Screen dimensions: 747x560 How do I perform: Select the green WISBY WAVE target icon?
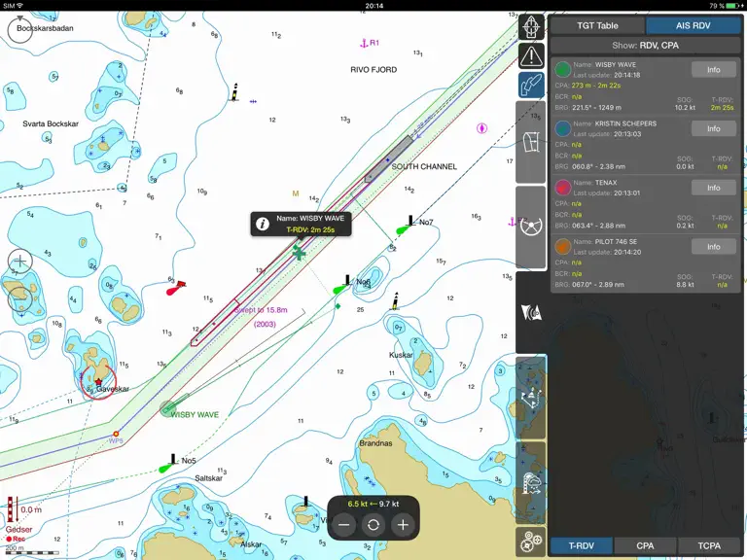[562, 70]
